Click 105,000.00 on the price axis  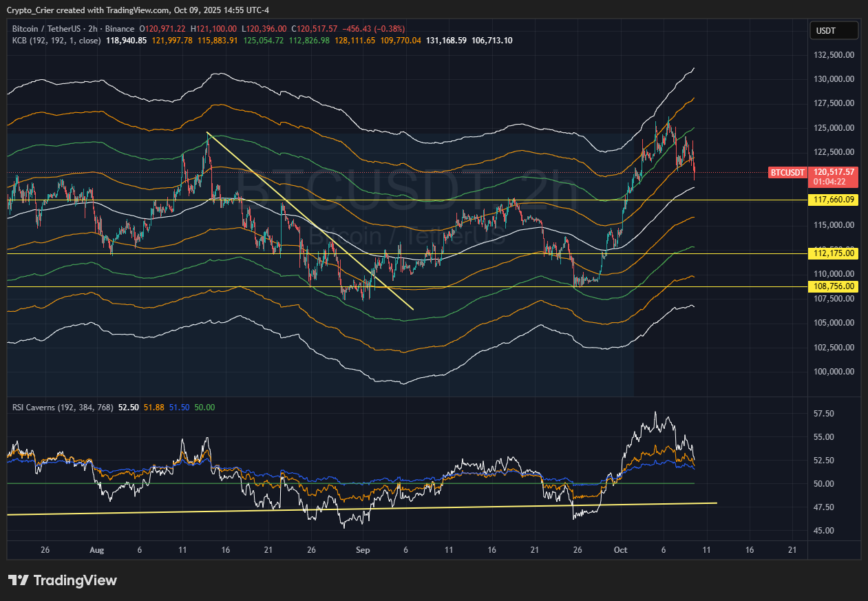(834, 323)
